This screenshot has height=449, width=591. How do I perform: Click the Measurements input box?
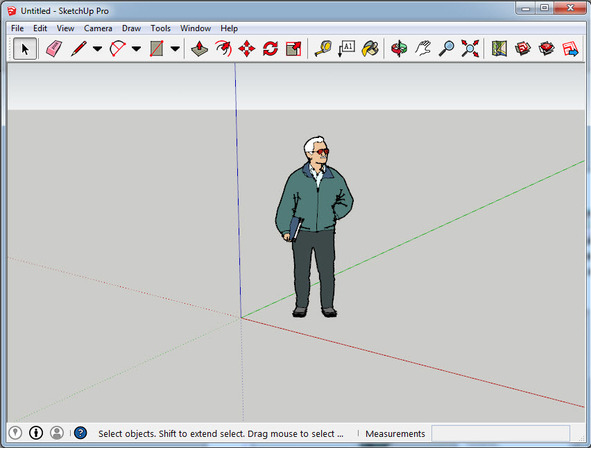tap(500, 434)
